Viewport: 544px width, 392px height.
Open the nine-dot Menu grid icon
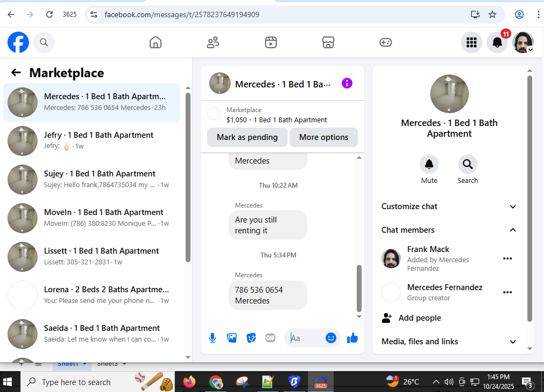coord(471,42)
